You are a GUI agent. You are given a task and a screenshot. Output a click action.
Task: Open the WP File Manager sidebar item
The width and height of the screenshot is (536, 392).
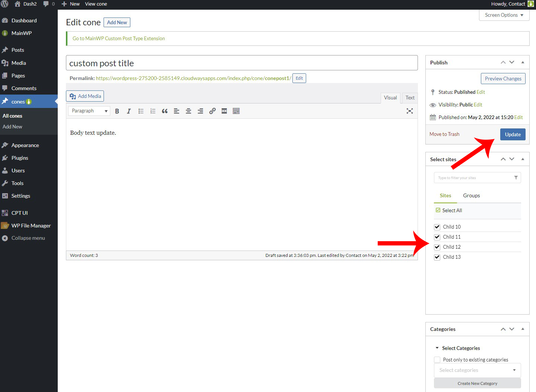click(31, 225)
